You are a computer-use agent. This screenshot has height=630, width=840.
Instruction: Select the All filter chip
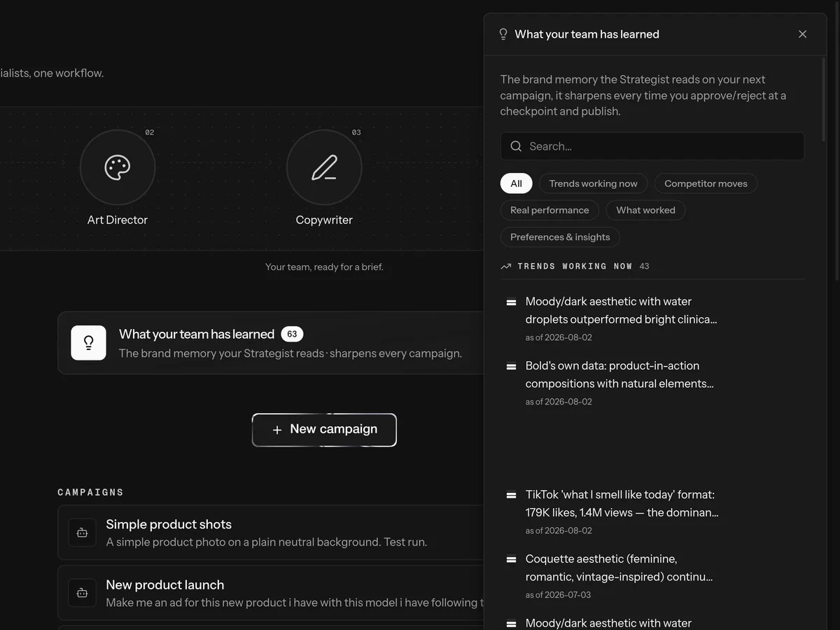[x=516, y=183]
